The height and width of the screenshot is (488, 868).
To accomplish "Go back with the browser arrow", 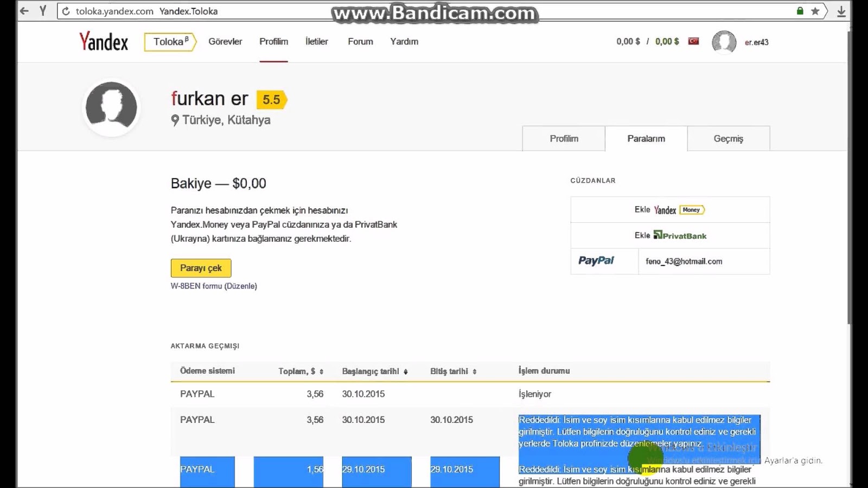I will (24, 11).
